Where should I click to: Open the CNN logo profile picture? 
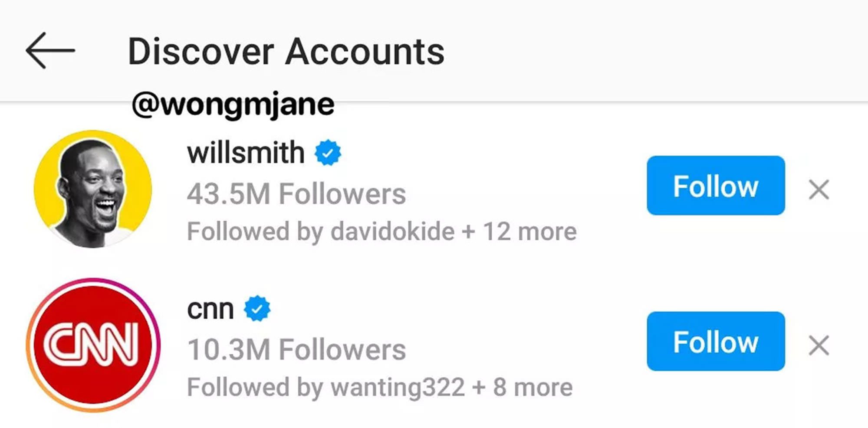tap(93, 345)
